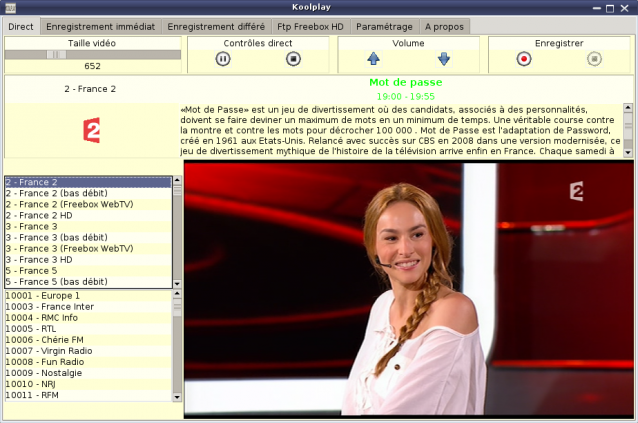Tune to 10003 - France Inter radio
638x423 pixels.
pos(88,307)
